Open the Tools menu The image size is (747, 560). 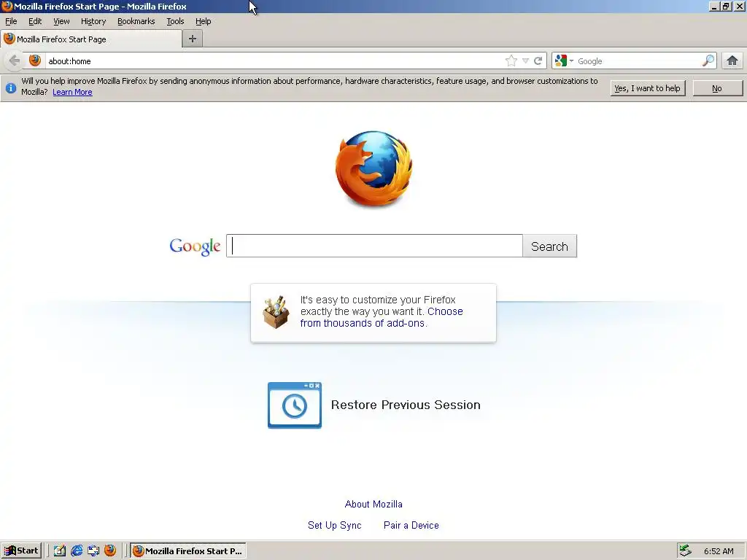[x=175, y=21]
